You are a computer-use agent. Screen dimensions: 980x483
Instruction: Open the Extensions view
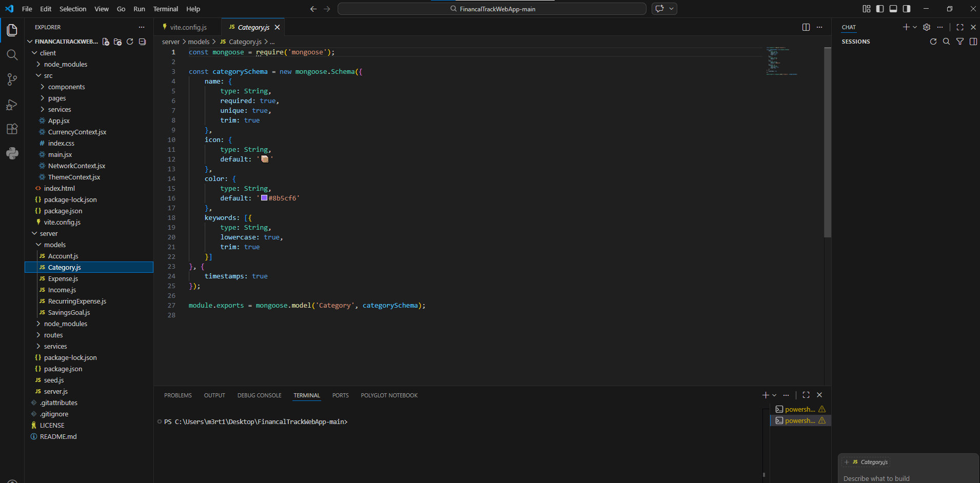click(x=12, y=129)
